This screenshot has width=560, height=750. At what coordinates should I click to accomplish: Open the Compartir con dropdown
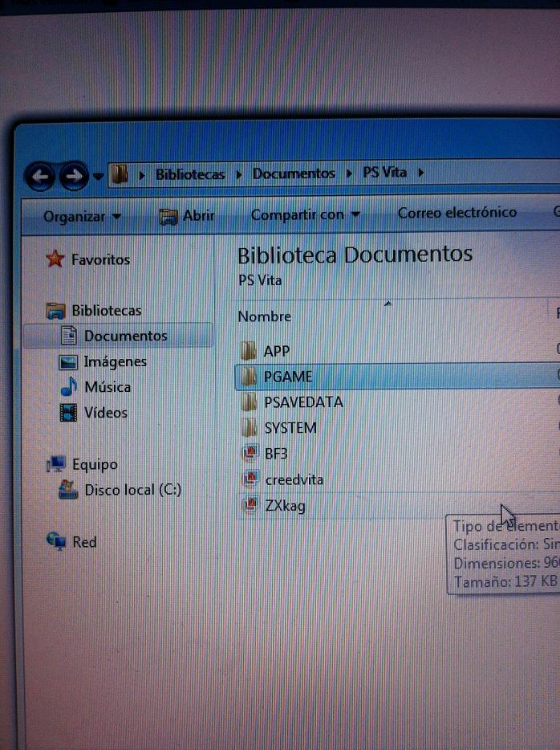(x=306, y=214)
